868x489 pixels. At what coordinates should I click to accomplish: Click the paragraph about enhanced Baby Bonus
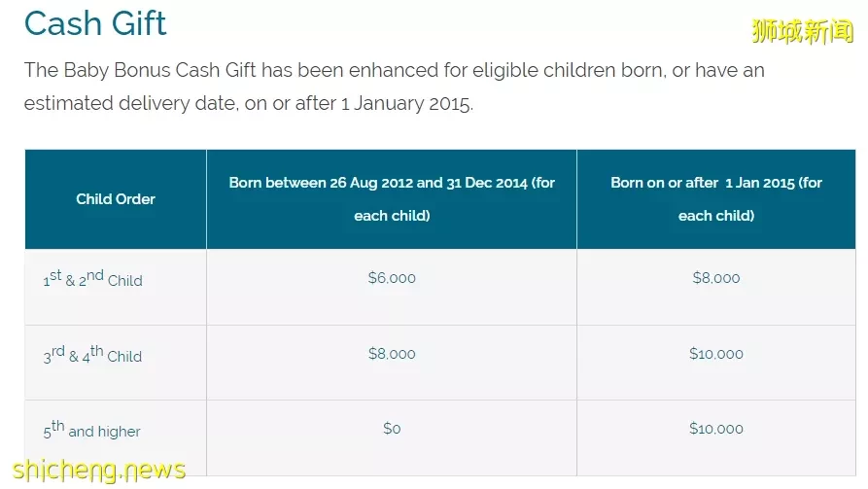click(394, 87)
